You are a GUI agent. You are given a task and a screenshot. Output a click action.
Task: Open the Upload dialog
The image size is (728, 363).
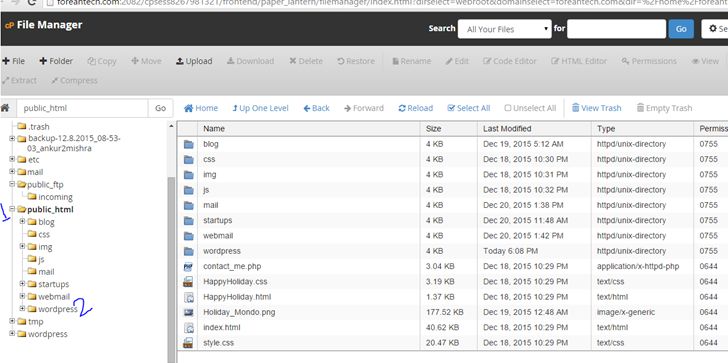pyautogui.click(x=194, y=61)
